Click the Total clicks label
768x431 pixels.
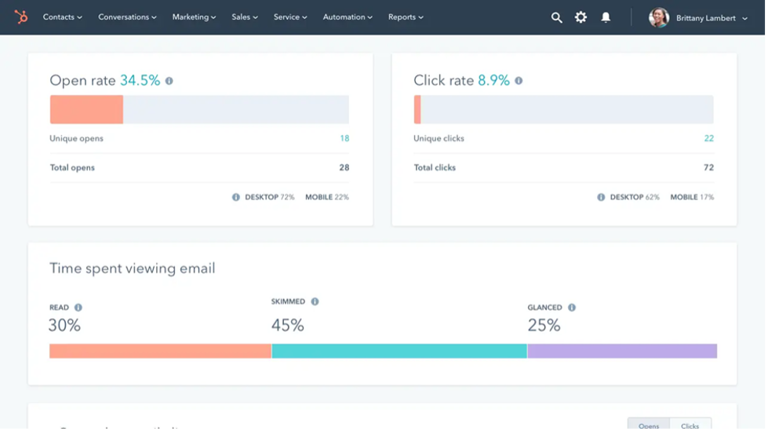click(436, 168)
